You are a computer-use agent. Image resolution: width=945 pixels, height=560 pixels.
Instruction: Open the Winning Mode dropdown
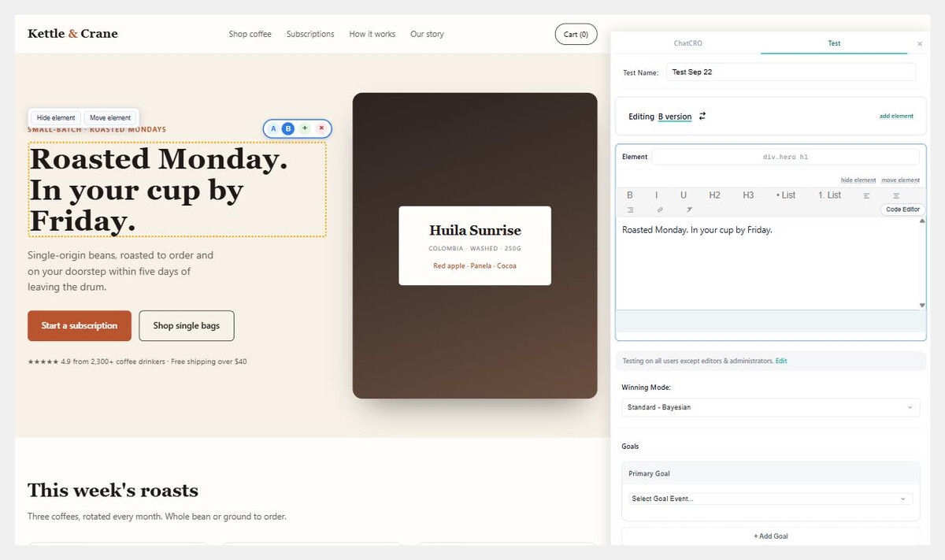(x=770, y=407)
